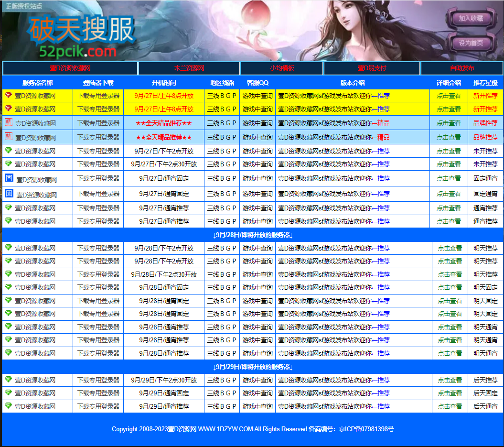
Task: Open the 小均模板 navigation tab
Action: (282, 68)
